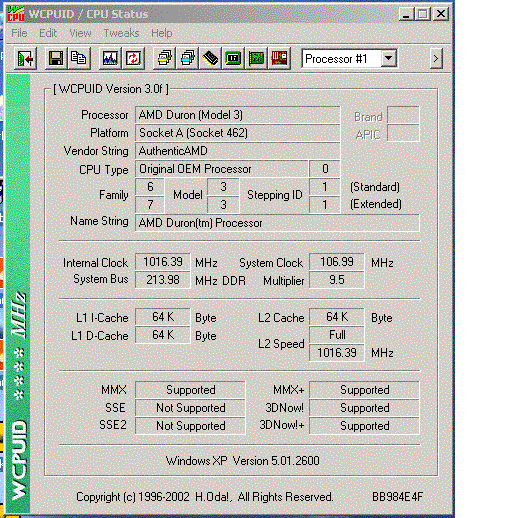The image size is (512, 518).
Task: Click the red refresh arrows icon
Action: 133,59
